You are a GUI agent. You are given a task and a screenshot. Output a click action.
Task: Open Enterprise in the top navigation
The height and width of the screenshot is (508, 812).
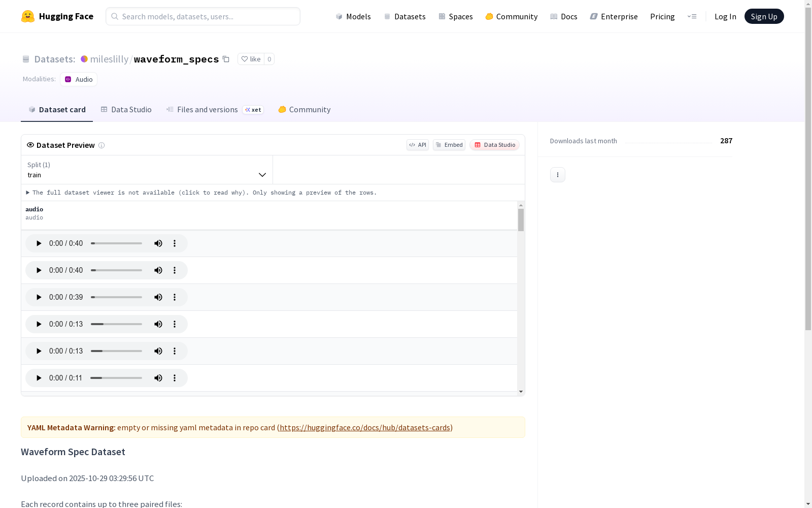(614, 16)
